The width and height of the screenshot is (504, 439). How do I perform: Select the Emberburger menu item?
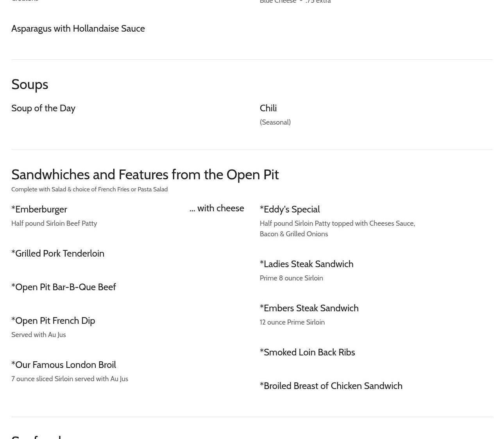(39, 209)
